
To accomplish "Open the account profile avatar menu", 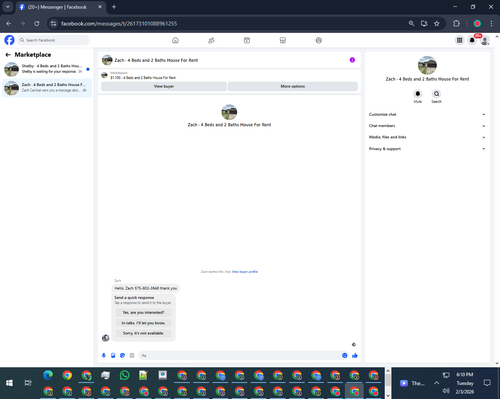I will (485, 40).
